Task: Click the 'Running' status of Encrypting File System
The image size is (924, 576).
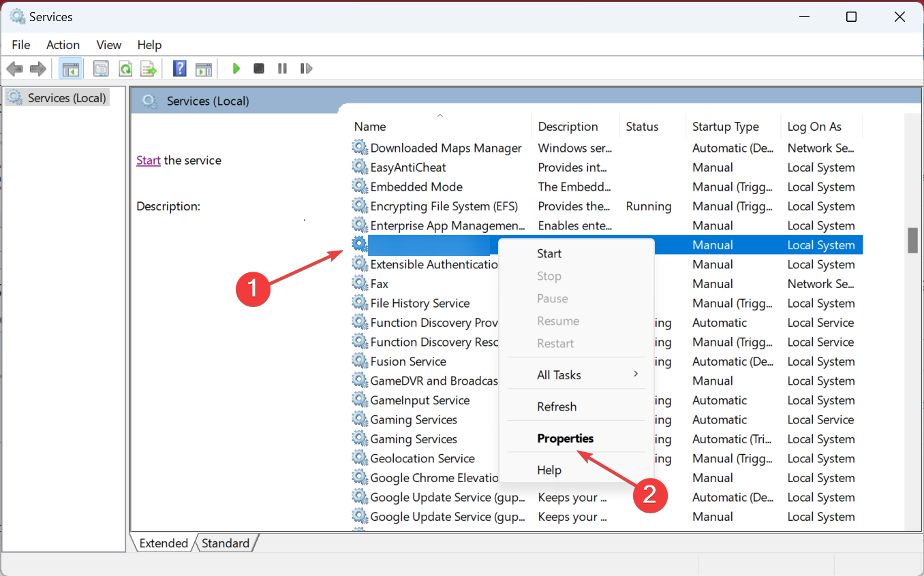Action: tap(649, 206)
